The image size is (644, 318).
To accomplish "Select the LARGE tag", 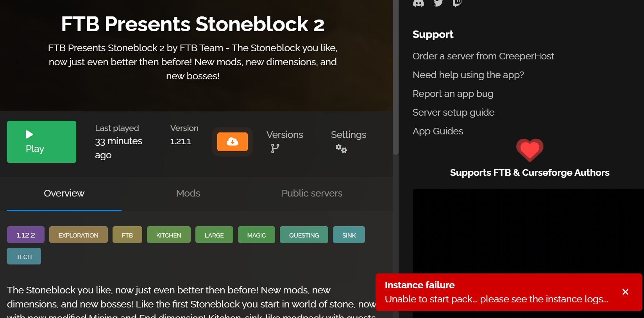I will point(214,235).
